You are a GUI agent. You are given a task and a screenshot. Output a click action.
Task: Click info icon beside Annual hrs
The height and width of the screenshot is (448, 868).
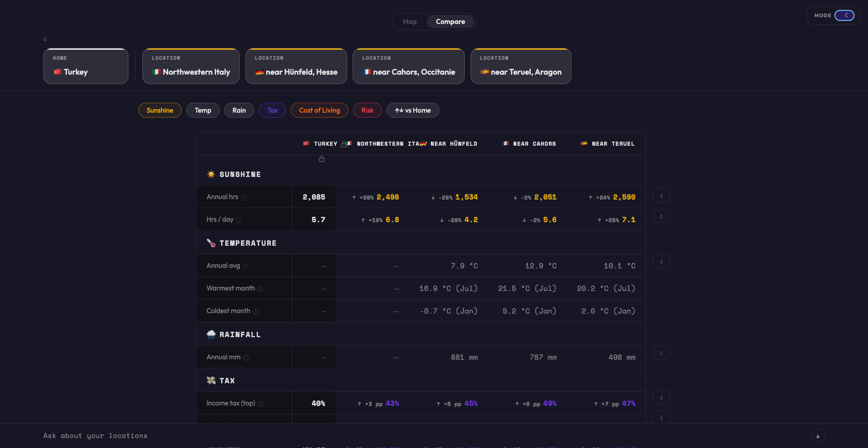[244, 198]
